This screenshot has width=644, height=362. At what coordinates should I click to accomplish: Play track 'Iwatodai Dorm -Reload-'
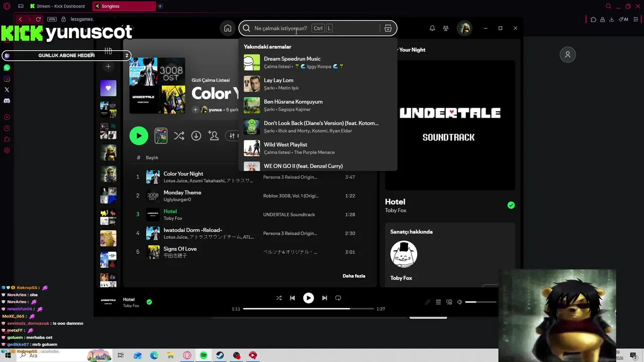click(x=250, y=233)
